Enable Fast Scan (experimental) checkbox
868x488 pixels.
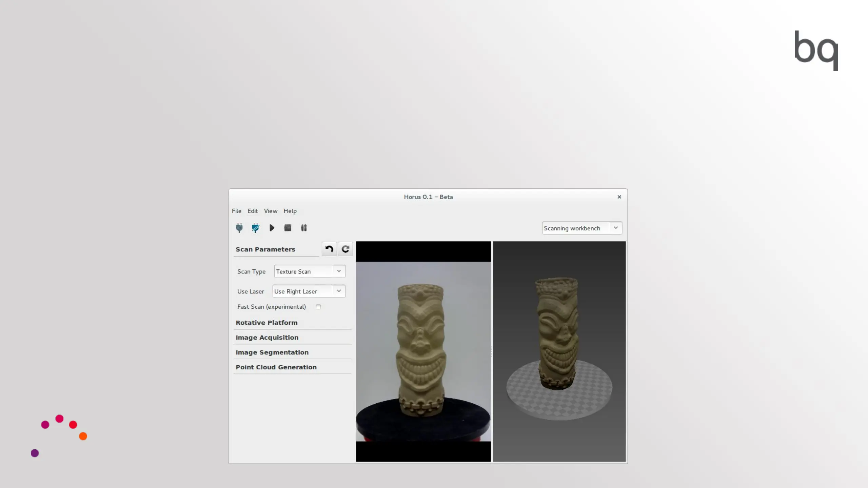(x=318, y=307)
